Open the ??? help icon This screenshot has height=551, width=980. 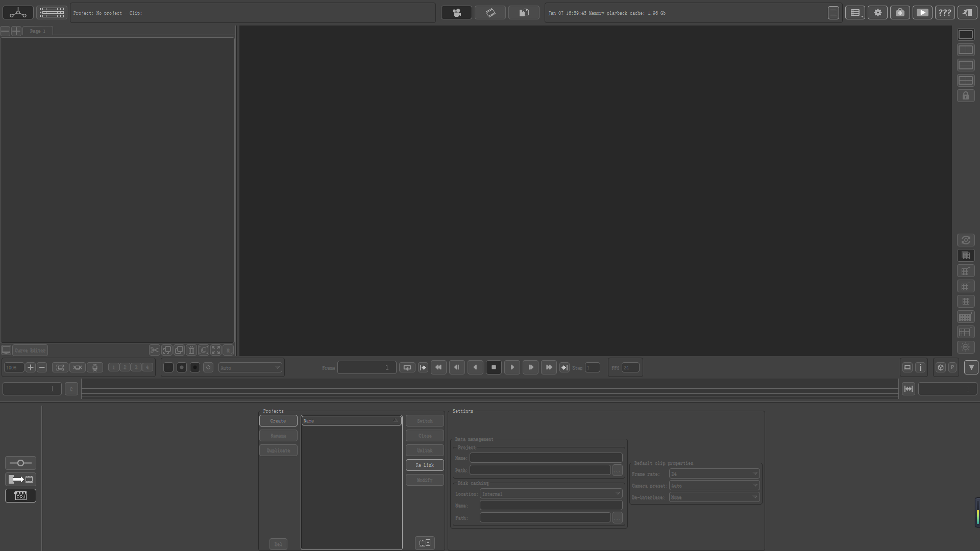[945, 13]
